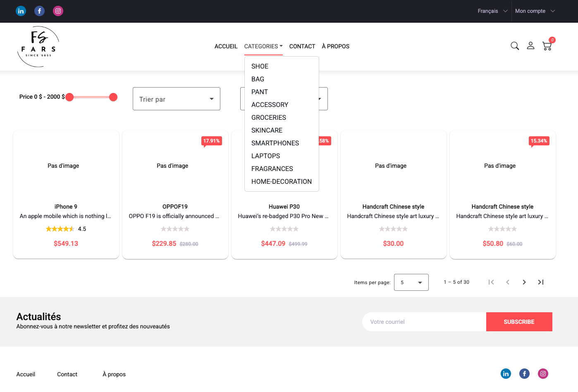Open the shopping cart icon
Viewport: 578px width, 392px height.
547,46
